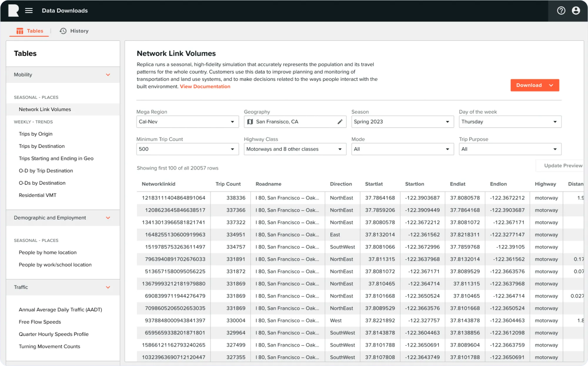Viewport: 588px width, 366px height.
Task: Select Residential VMT table
Action: [x=38, y=195]
